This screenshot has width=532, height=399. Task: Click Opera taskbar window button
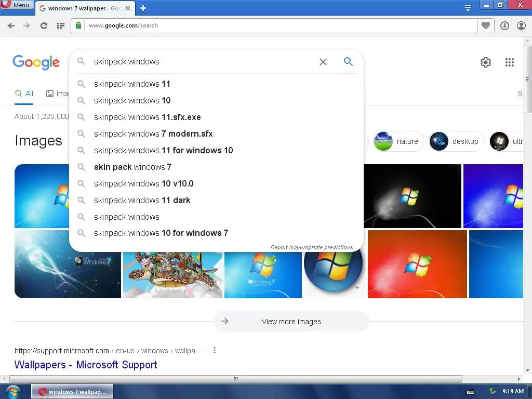click(x=72, y=392)
